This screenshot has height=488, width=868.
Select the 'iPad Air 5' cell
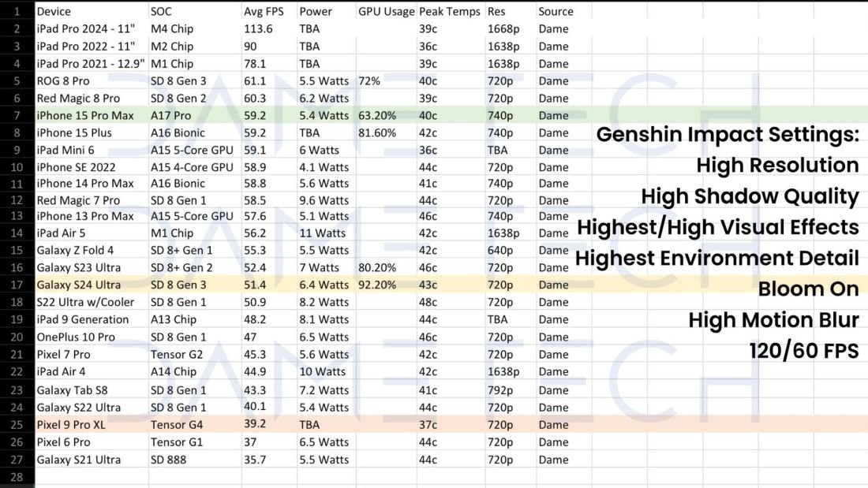coord(92,233)
